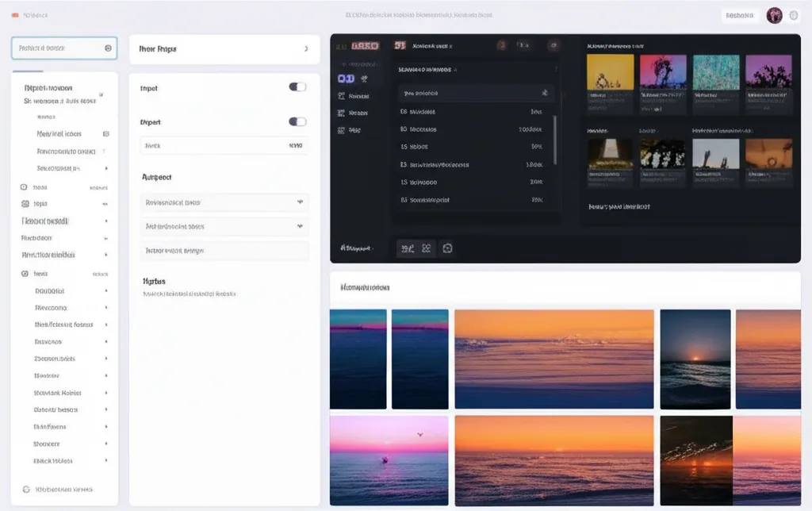Click the red logo icon in the top-left corner

point(15,16)
